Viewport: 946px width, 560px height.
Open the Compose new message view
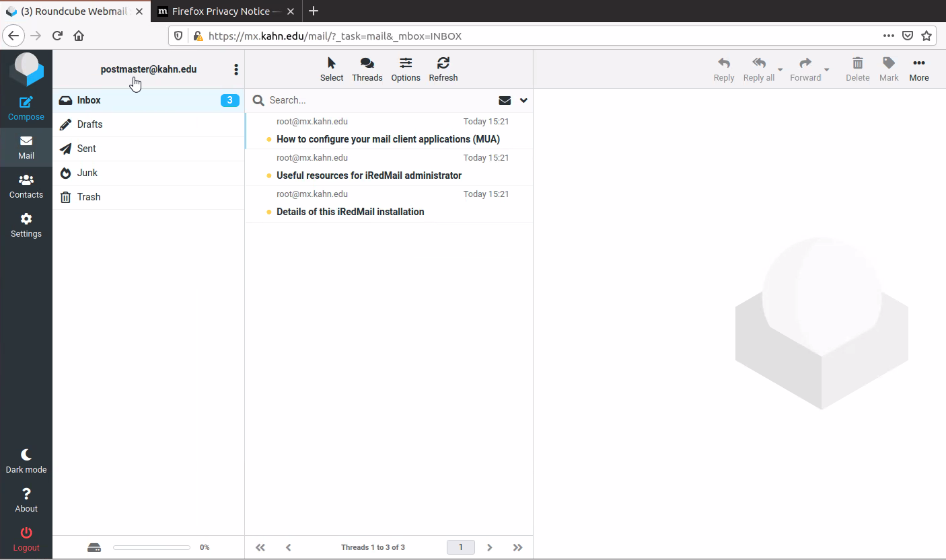click(x=26, y=108)
